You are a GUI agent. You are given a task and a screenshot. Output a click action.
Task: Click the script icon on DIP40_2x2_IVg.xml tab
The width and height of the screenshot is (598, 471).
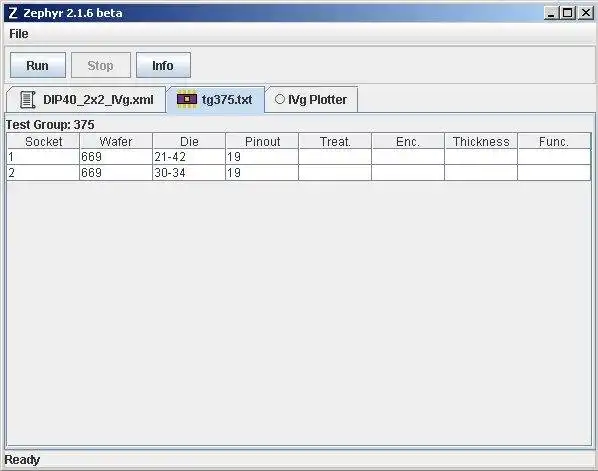click(x=27, y=100)
